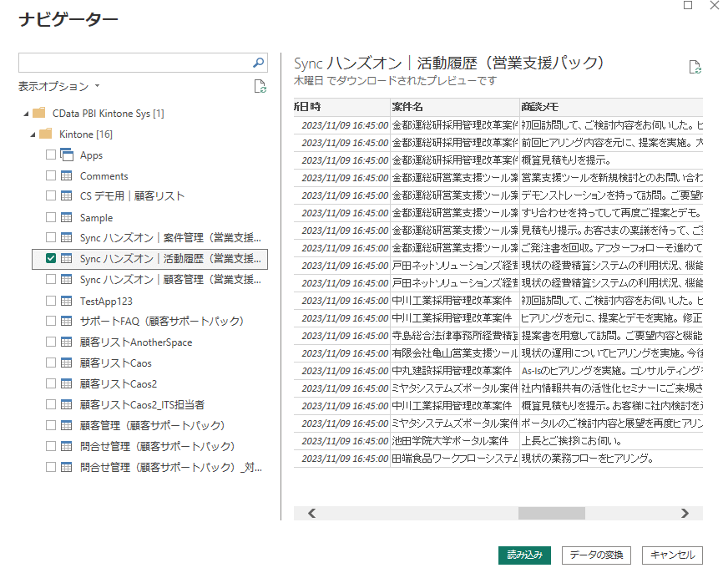
Task: Click the データの変換 button
Action: 596,555
